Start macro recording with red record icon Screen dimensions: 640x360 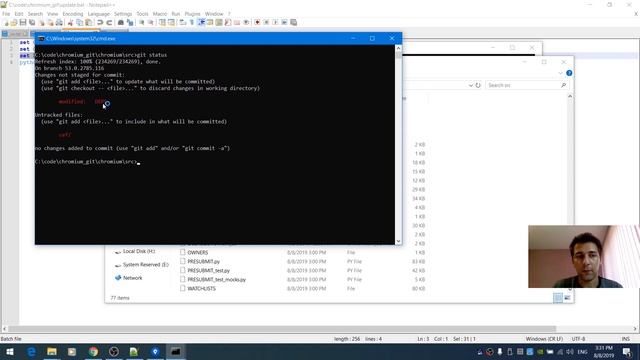257,22
